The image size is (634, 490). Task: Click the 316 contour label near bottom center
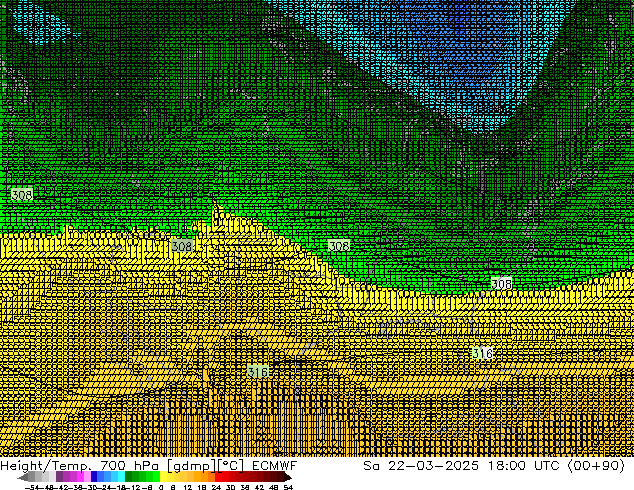click(x=258, y=371)
